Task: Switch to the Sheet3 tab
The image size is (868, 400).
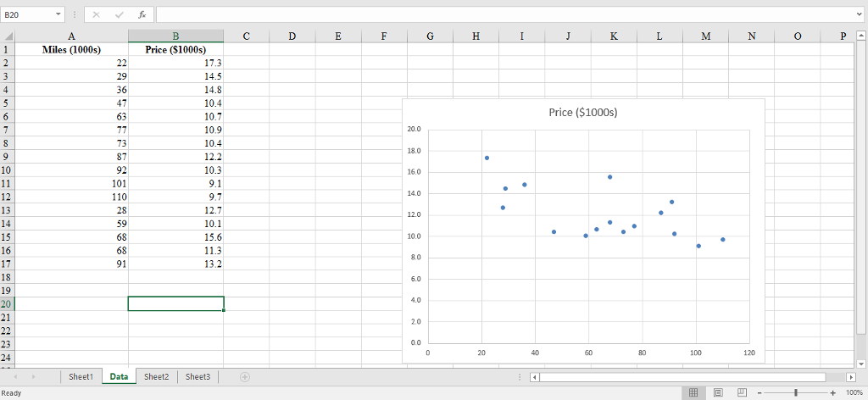Action: 198,376
